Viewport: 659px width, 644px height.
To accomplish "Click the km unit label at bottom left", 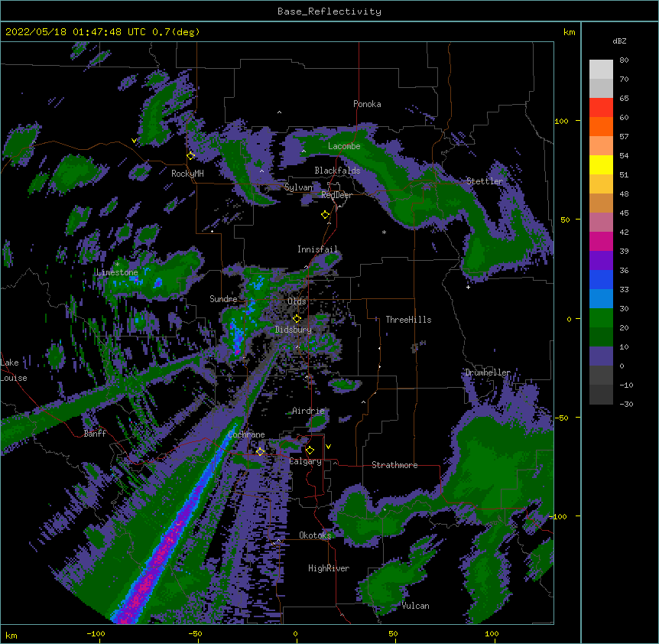I will (11, 635).
